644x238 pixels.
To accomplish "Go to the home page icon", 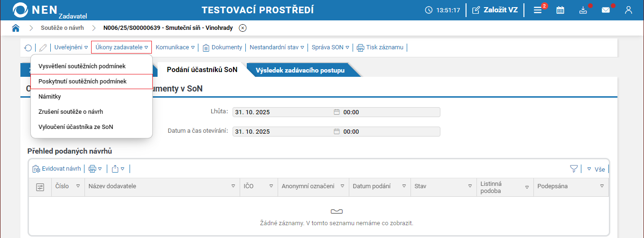I will coord(16,28).
